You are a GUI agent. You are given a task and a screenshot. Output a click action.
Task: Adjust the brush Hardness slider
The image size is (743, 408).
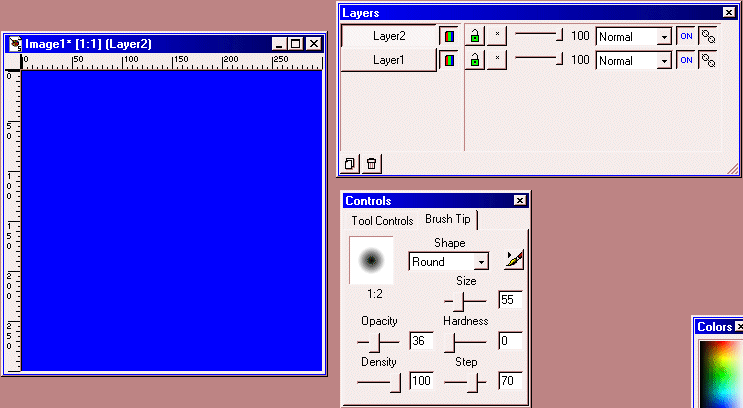point(465,342)
